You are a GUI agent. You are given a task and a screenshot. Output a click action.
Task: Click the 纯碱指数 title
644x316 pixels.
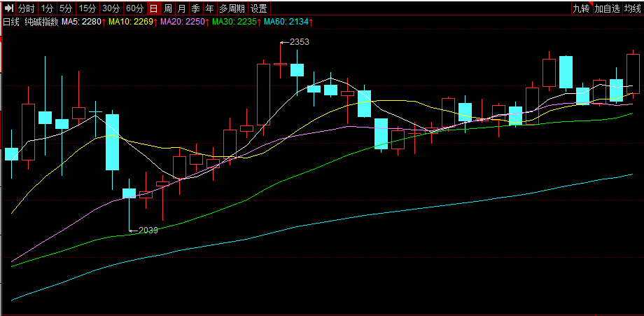[41, 22]
